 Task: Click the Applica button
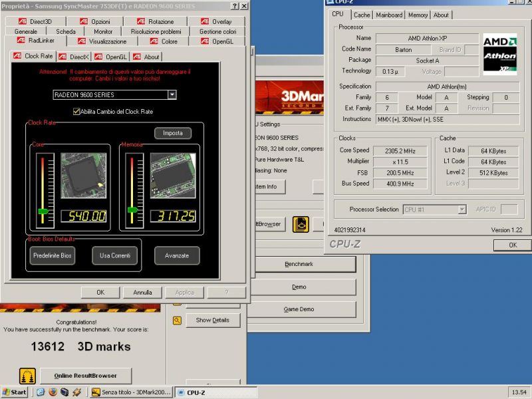[185, 293]
